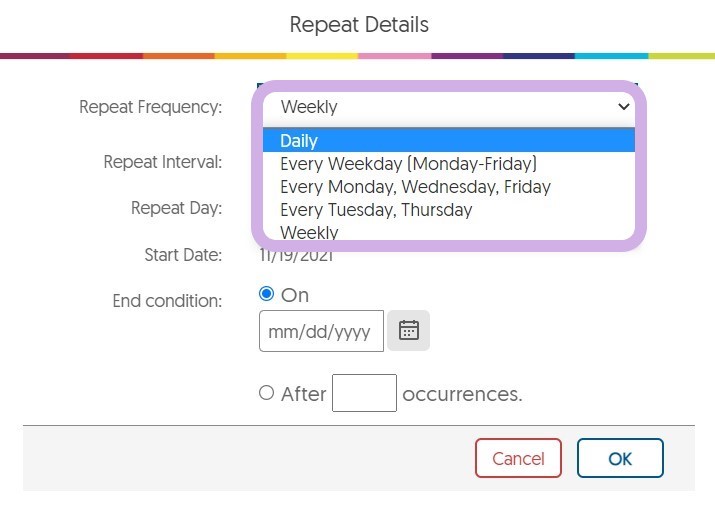
Task: Open the calendar date picker icon
Action: coord(408,331)
